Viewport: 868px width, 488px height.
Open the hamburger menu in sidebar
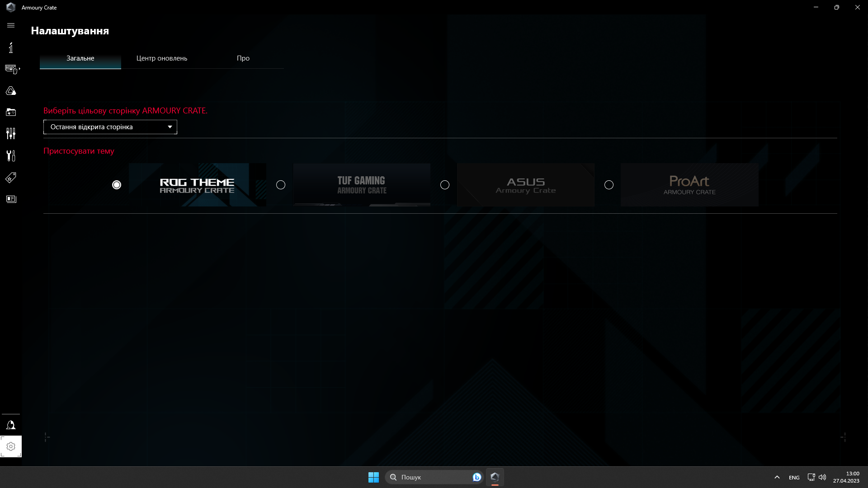(x=11, y=26)
